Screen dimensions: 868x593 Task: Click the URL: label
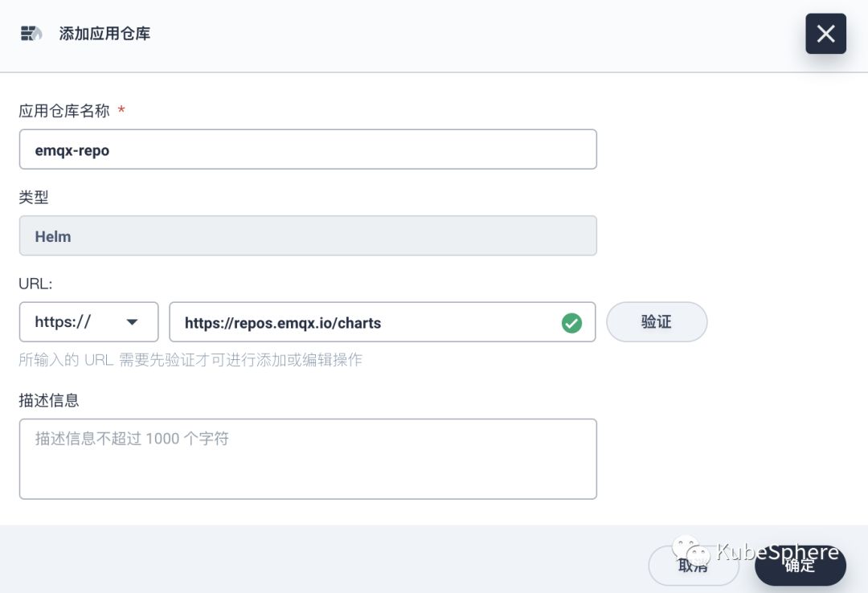[x=35, y=284]
